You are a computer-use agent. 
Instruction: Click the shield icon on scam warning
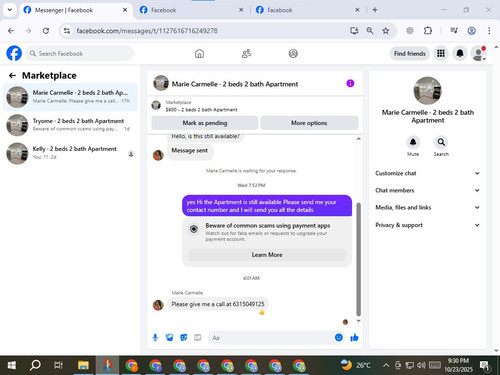194,229
